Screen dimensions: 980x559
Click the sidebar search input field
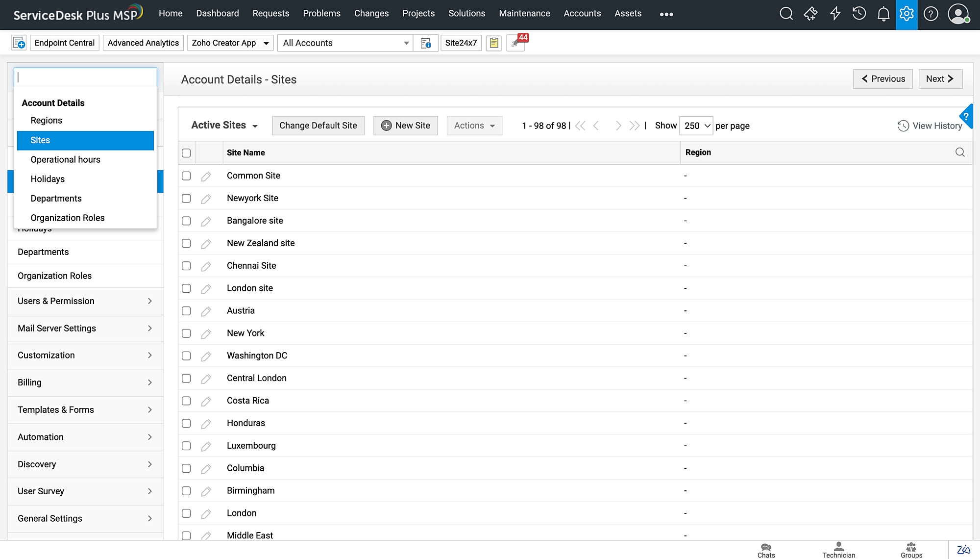(85, 77)
